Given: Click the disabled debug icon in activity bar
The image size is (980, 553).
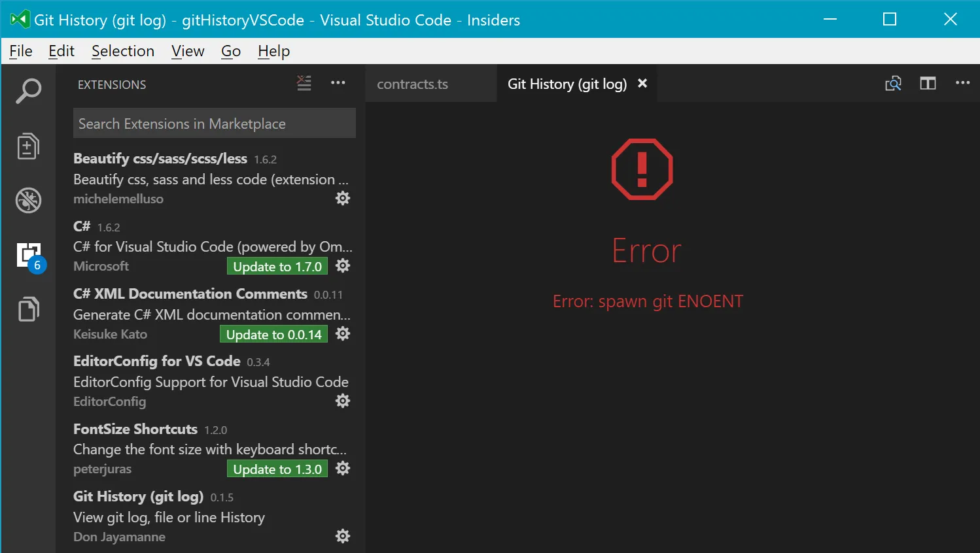Looking at the screenshot, I should click(x=28, y=200).
